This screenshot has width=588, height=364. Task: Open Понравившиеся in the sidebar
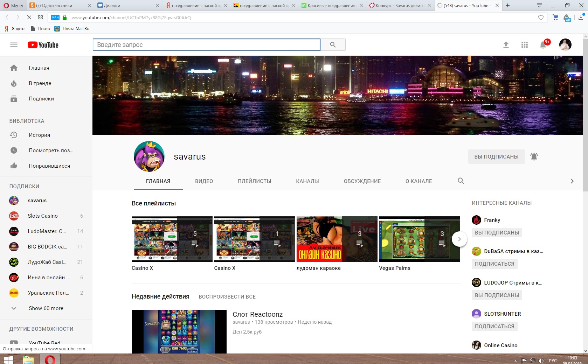[49, 166]
